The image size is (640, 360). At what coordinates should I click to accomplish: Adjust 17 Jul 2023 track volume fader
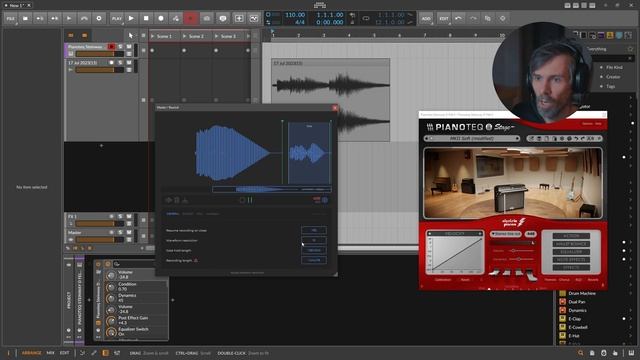[x=100, y=70]
